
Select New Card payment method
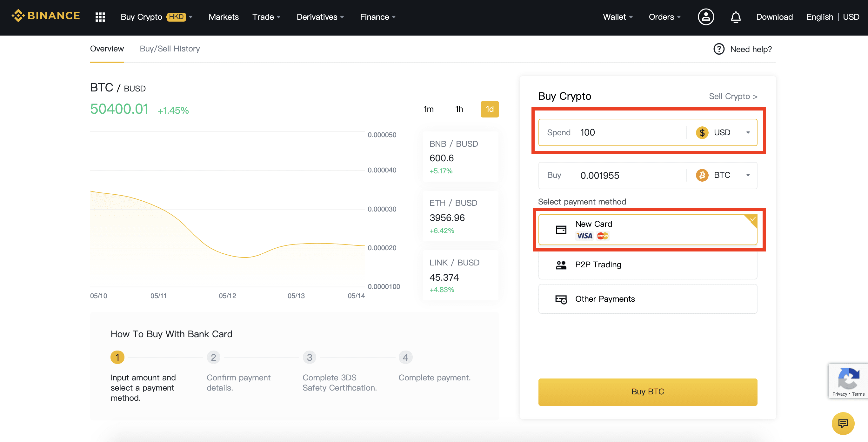[647, 230]
